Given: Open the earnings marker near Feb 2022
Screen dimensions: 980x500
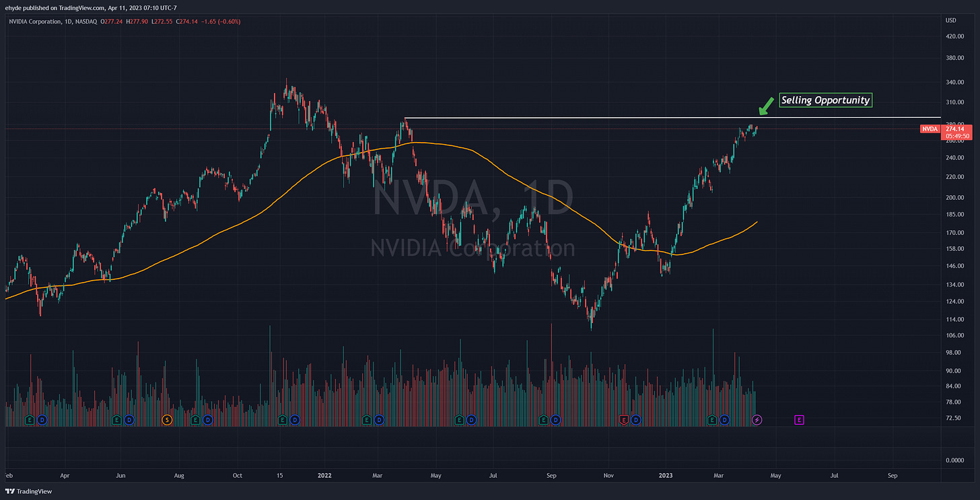Looking at the screenshot, I should pyautogui.click(x=367, y=419).
